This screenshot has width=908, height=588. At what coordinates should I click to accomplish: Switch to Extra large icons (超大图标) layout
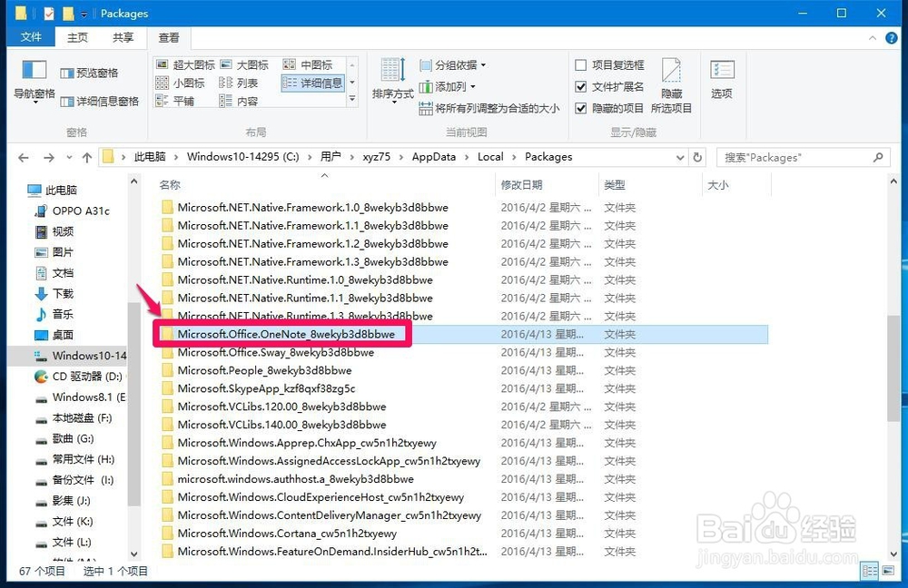pyautogui.click(x=186, y=64)
